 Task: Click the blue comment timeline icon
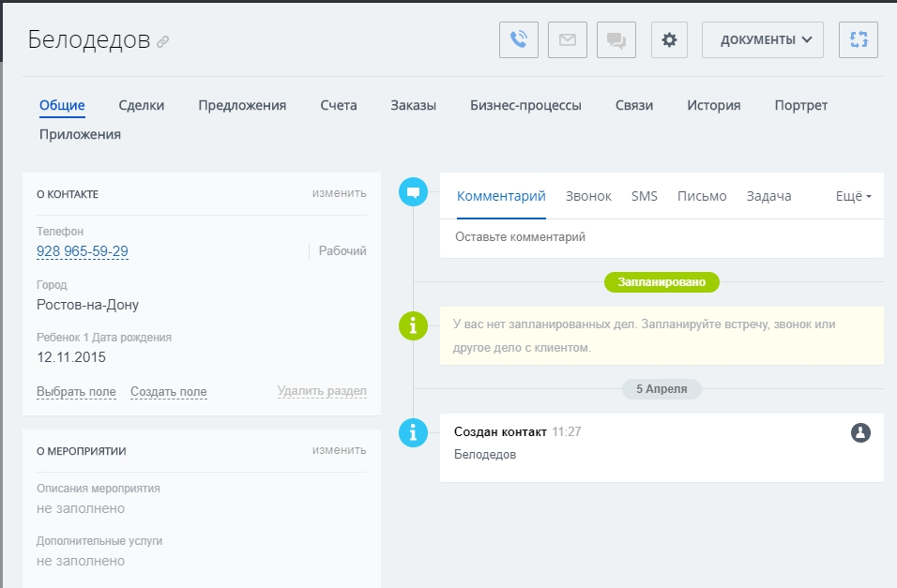tap(413, 192)
